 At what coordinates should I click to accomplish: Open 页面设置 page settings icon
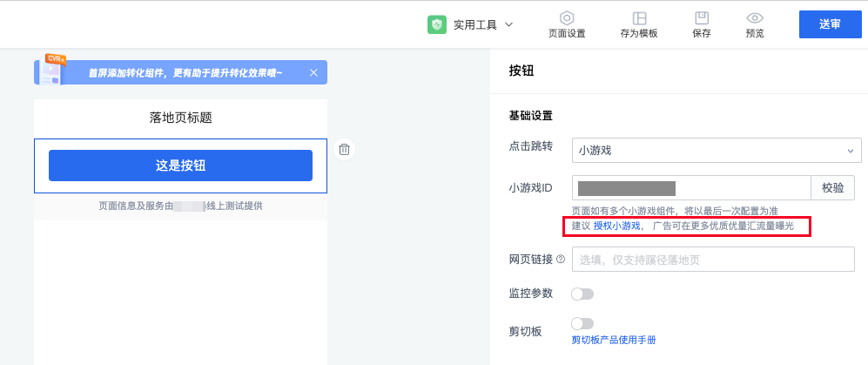point(567,18)
